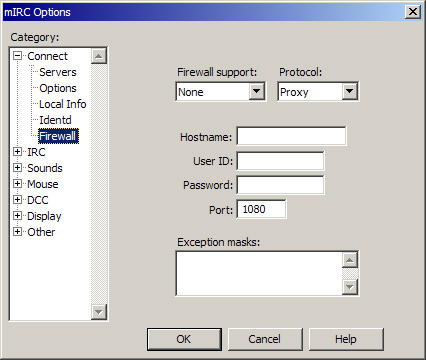Select the Mouse tree label
This screenshot has height=360, width=426.
click(43, 184)
